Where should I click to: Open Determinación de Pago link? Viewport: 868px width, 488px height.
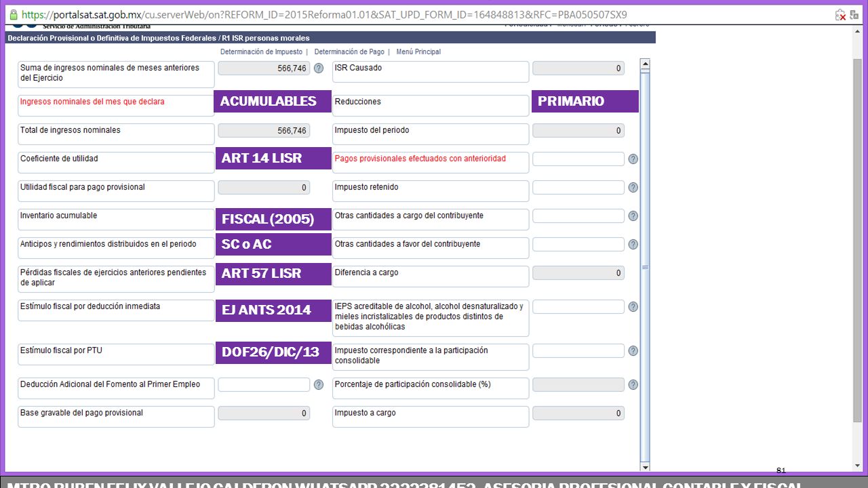point(349,52)
